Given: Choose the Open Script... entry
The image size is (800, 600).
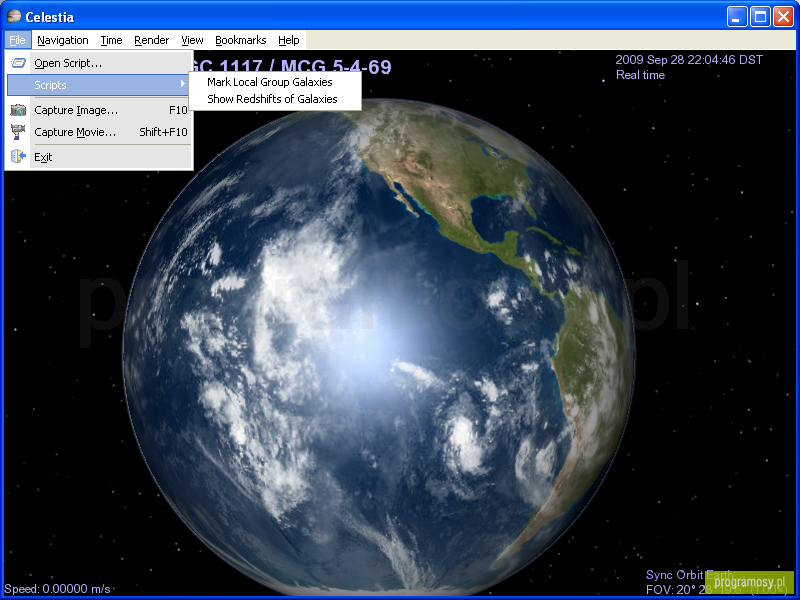Looking at the screenshot, I should click(x=99, y=63).
